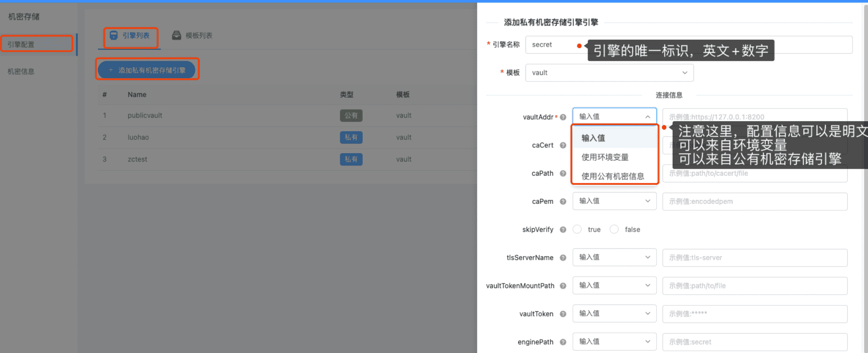Screen dimensions: 868x353
Task: Choose 使用公有机密信息 option
Action: click(x=615, y=176)
